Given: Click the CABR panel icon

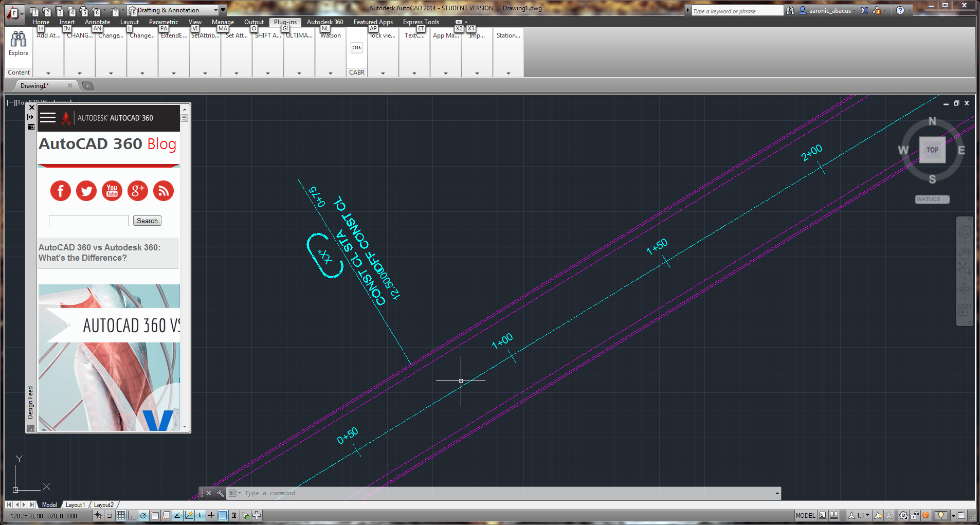Looking at the screenshot, I should tap(357, 48).
